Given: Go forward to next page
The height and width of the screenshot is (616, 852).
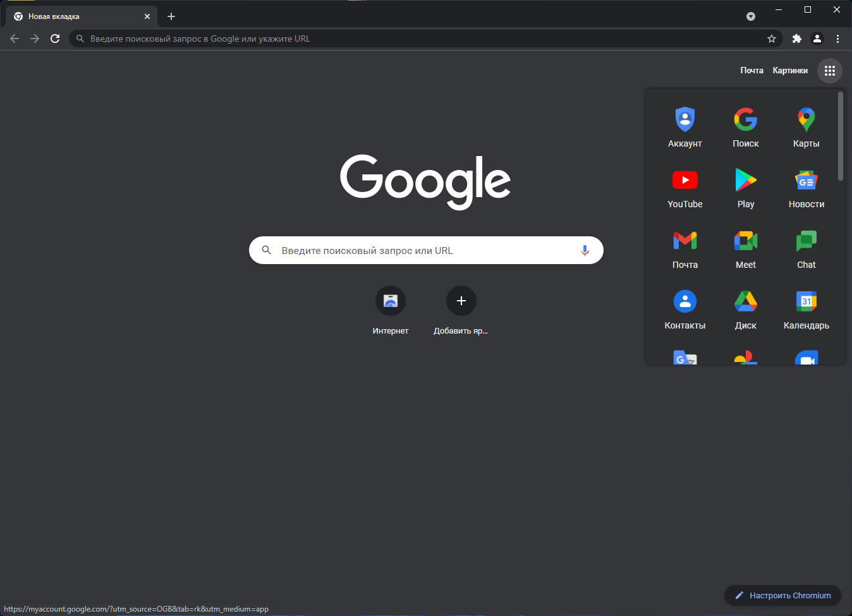Looking at the screenshot, I should [x=35, y=39].
